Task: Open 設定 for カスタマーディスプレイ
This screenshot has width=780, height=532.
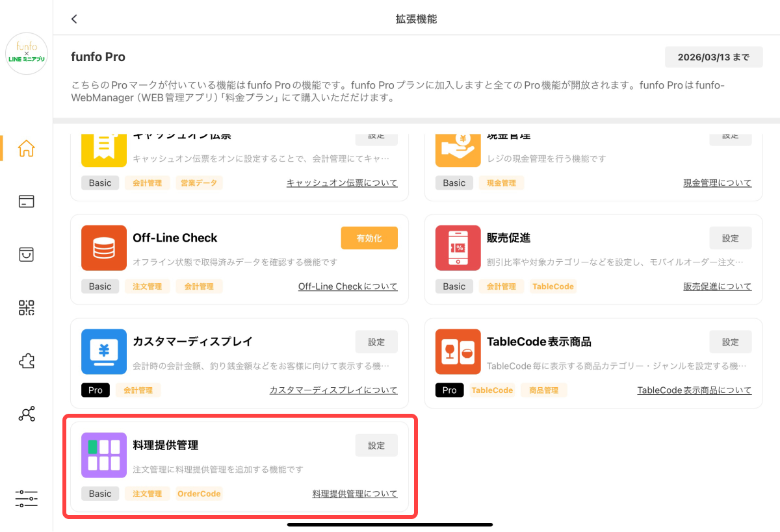Action: [376, 342]
